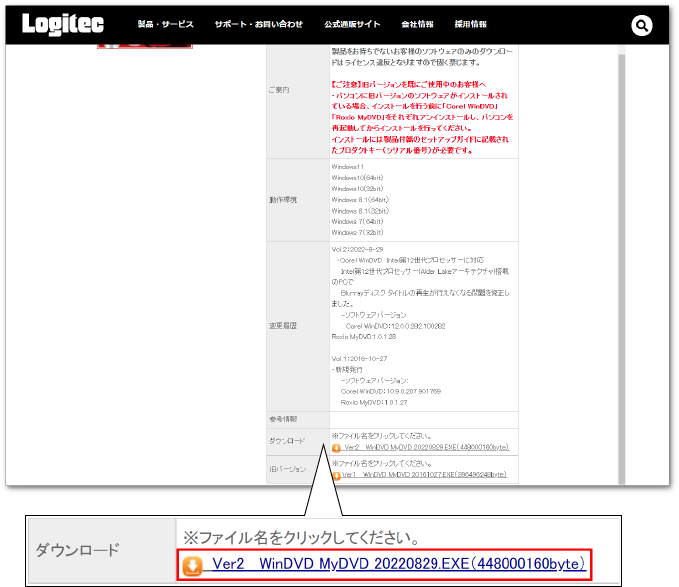This screenshot has width=679, height=587.
Task: Click the Windows11 entry in 動作環境
Action: tap(347, 167)
